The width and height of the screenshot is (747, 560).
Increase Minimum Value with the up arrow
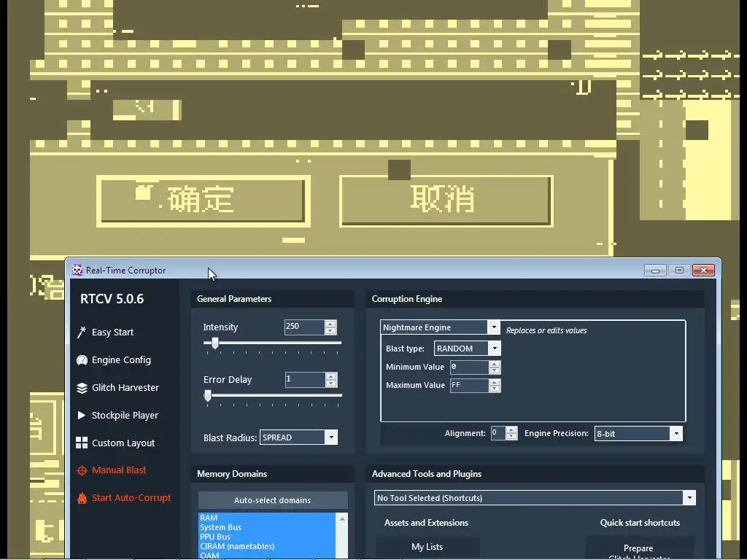[x=495, y=365]
